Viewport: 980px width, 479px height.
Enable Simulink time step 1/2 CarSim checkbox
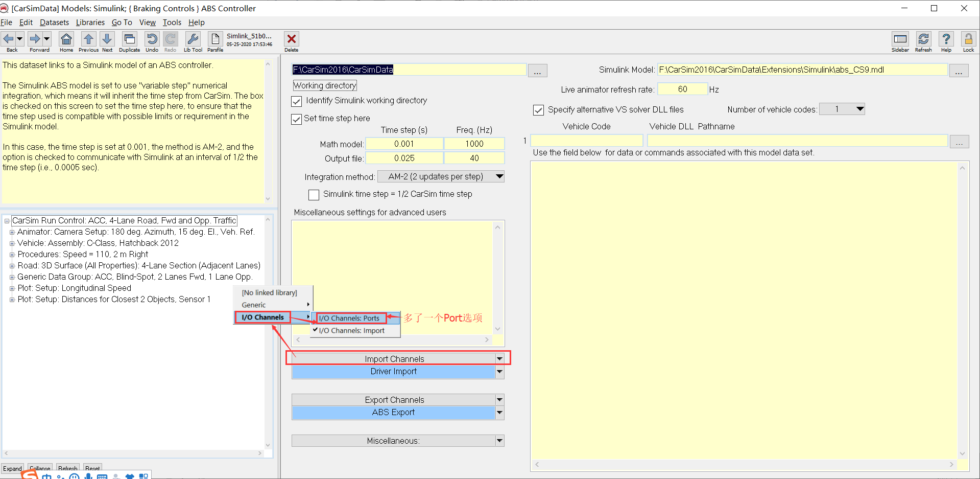point(314,195)
